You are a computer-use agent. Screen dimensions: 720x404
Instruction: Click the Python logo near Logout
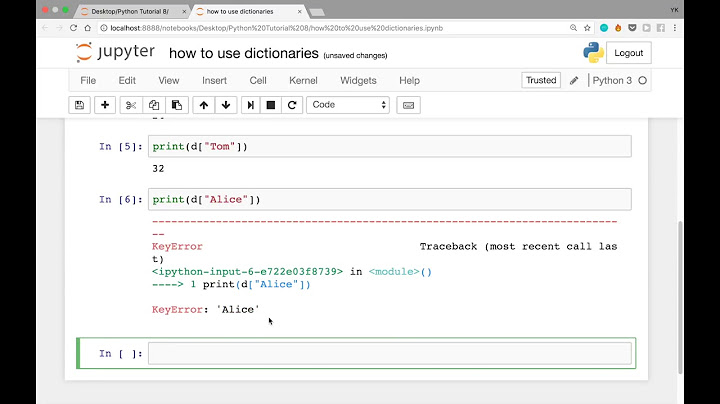(x=593, y=52)
